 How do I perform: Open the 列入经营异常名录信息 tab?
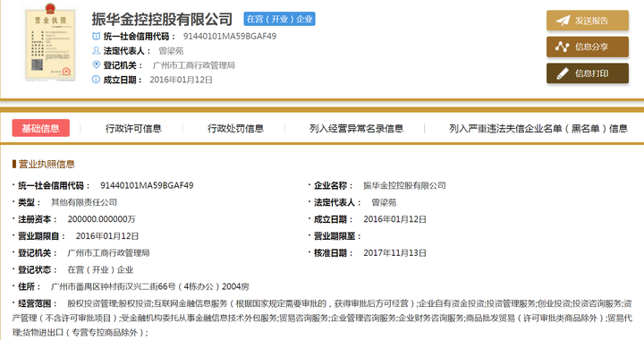(x=356, y=129)
